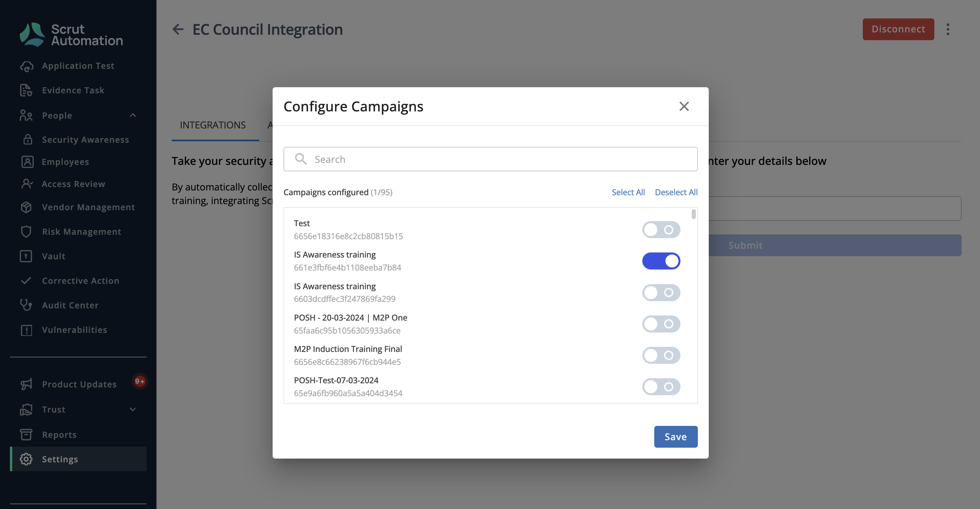The image size is (980, 509).
Task: Open Application Test menu item
Action: click(x=78, y=66)
